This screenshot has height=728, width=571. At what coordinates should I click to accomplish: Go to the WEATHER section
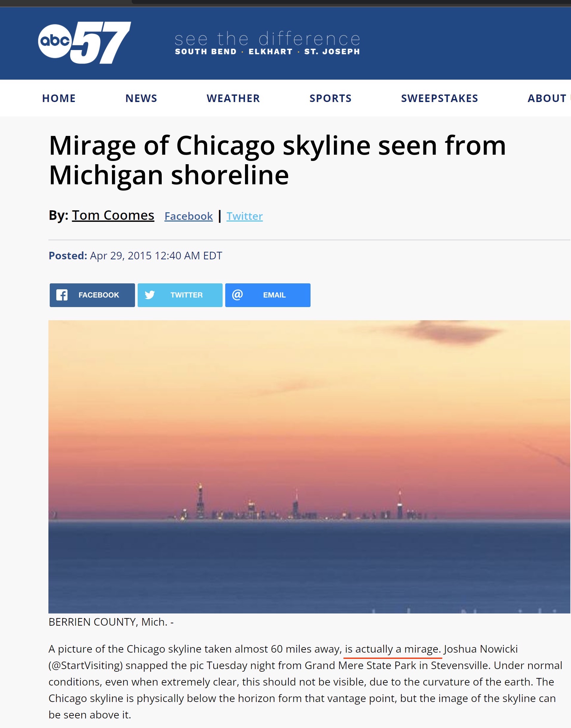tap(233, 98)
